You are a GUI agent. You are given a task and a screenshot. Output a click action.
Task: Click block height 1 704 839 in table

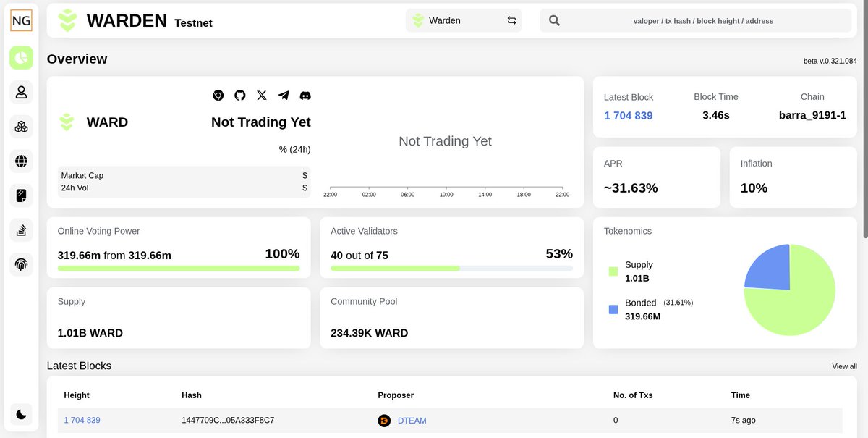(x=82, y=420)
